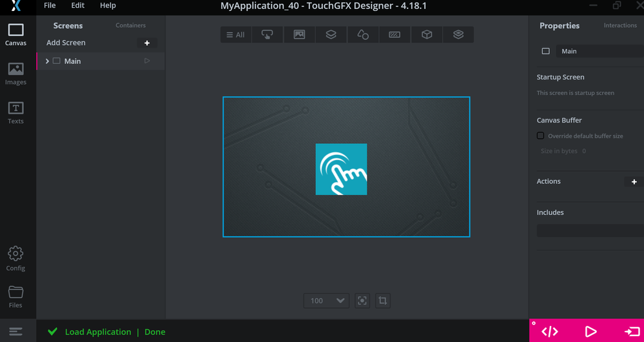Generate code with the code icon
The image size is (644, 342).
pyautogui.click(x=549, y=331)
